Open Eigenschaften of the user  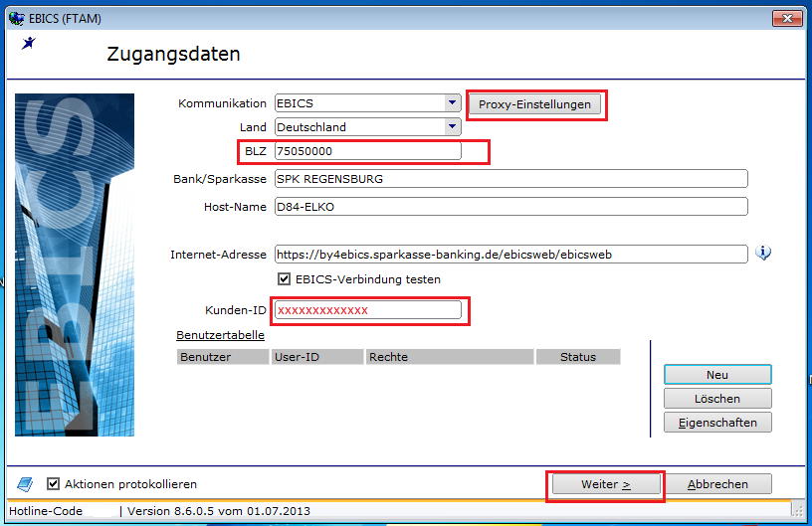click(717, 423)
